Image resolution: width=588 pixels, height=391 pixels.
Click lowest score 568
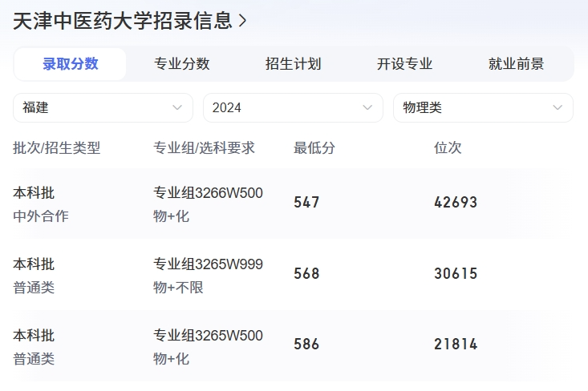[x=306, y=274]
